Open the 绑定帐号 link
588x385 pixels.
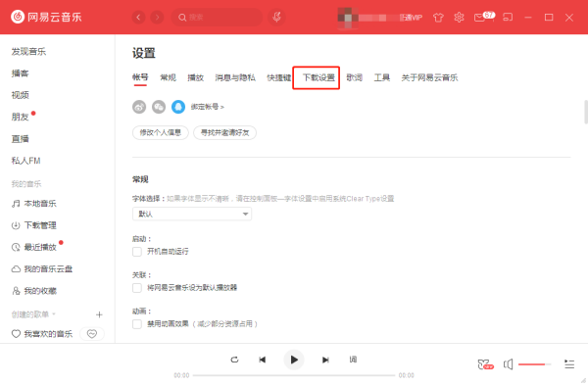pos(208,107)
